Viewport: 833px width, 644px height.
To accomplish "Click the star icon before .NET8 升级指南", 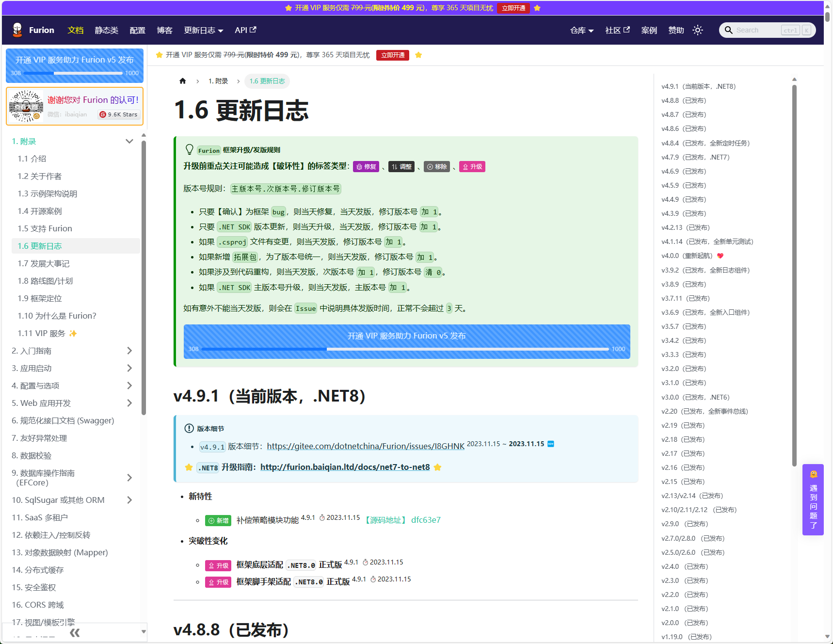I will click(189, 467).
